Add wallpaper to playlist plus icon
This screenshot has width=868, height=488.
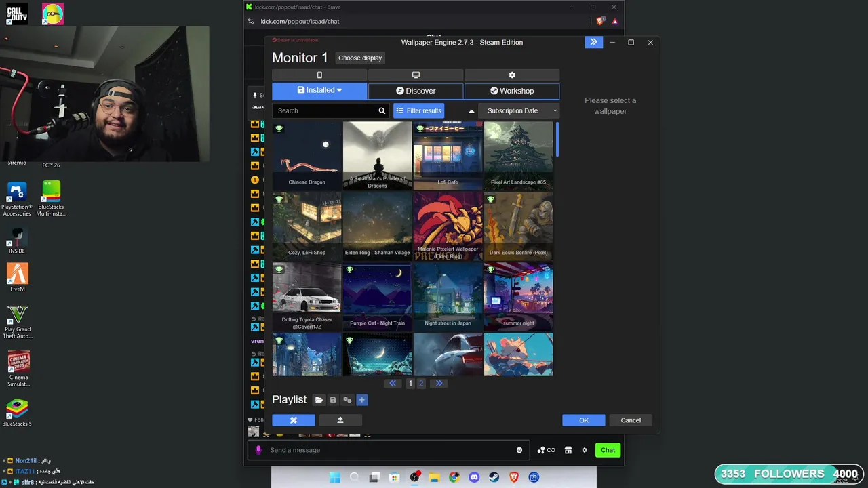click(x=361, y=400)
